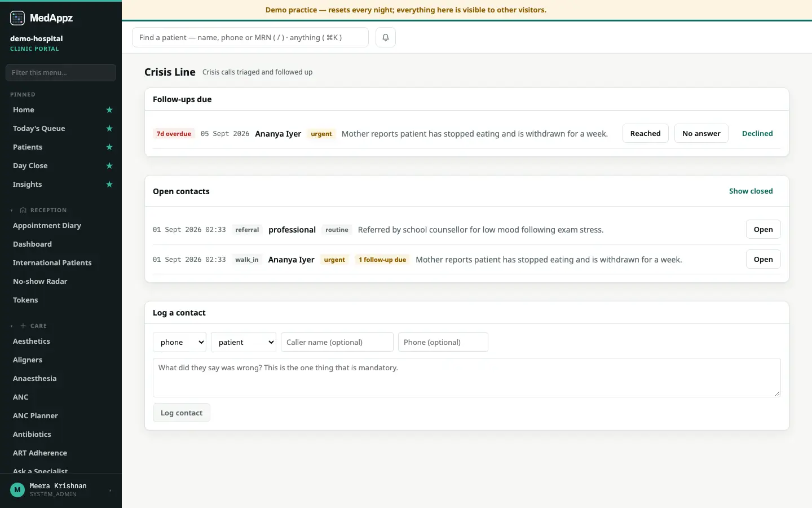This screenshot has height=508, width=812.
Task: Open International Patients
Action: coord(52,263)
